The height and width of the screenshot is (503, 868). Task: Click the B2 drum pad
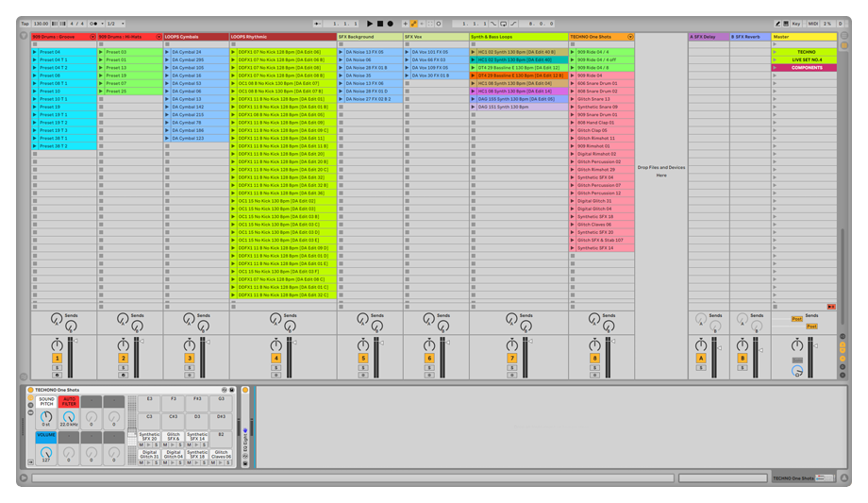pyautogui.click(x=221, y=439)
